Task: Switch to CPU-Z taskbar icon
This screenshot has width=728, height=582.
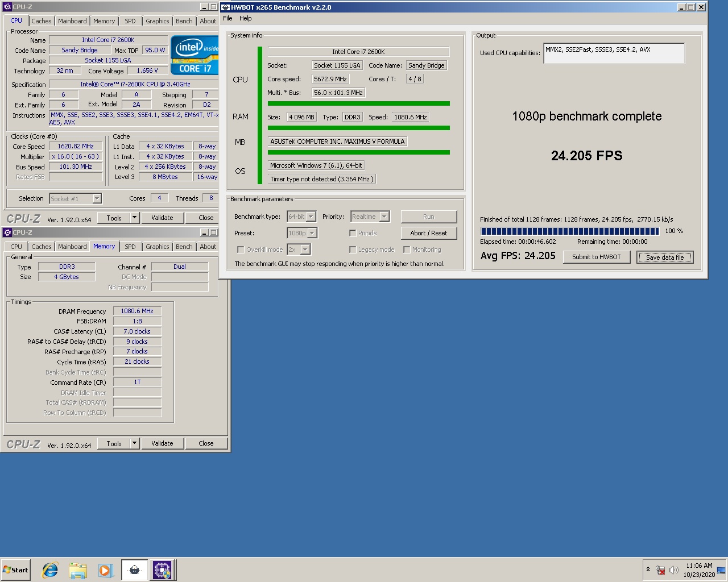Action: coord(162,570)
